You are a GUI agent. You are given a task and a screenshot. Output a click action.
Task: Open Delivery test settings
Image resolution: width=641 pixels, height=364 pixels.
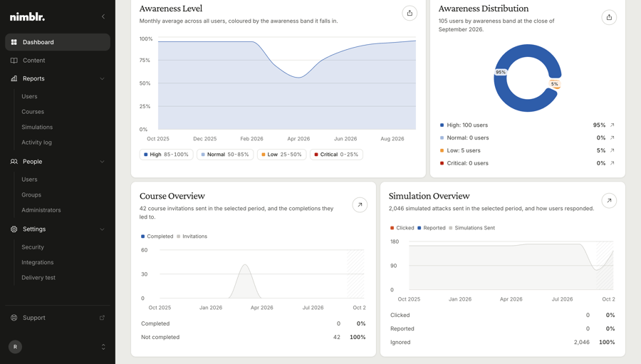pos(38,278)
